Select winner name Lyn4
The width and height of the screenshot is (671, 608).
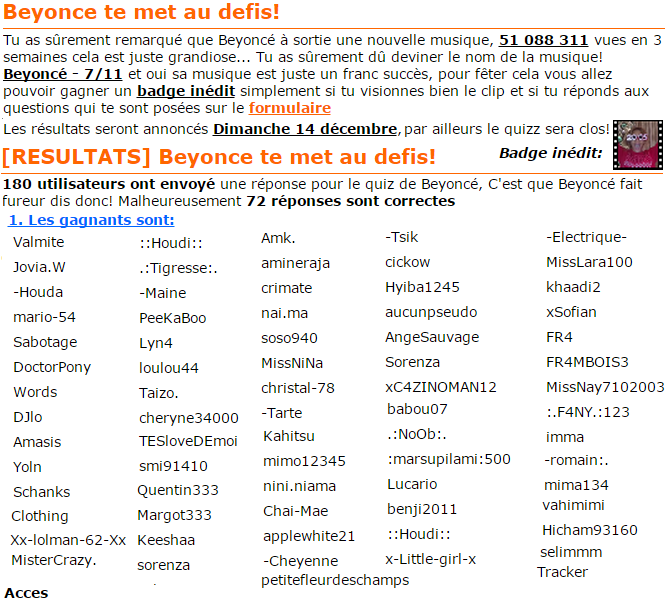pyautogui.click(x=156, y=343)
